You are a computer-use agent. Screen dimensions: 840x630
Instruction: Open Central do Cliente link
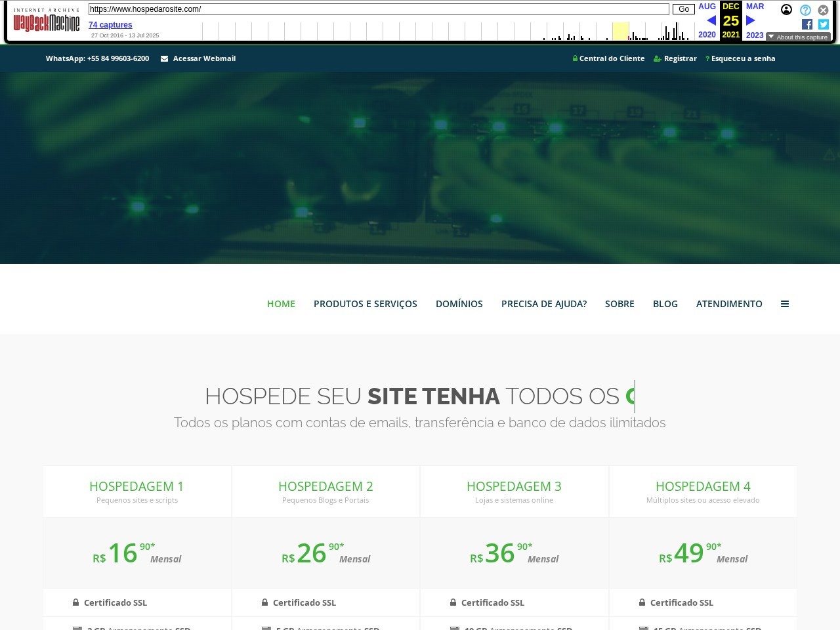point(611,58)
